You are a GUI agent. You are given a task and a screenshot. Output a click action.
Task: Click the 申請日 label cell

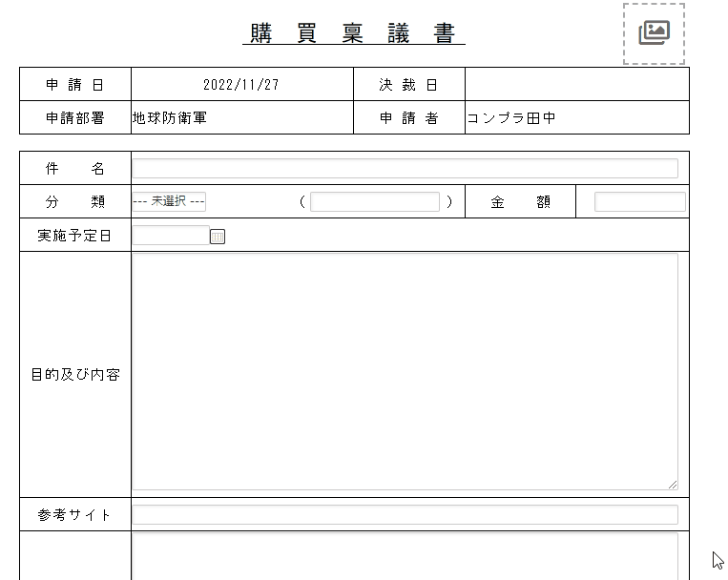pos(75,84)
